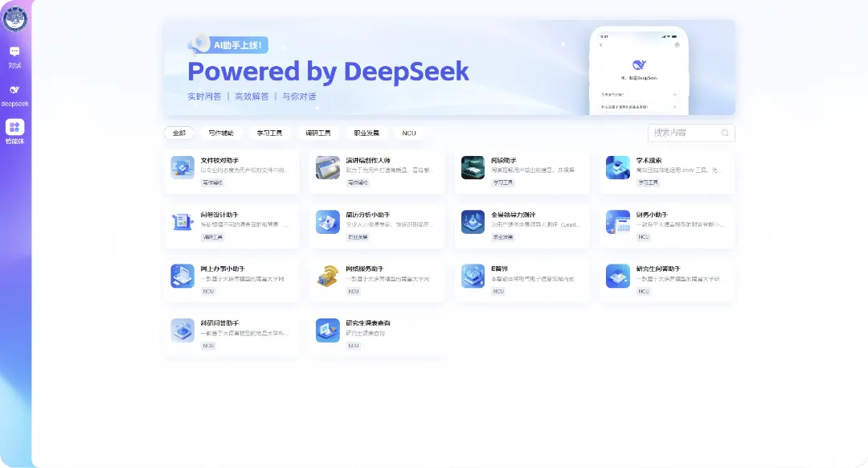Switch to the NCU category tab

click(x=409, y=133)
